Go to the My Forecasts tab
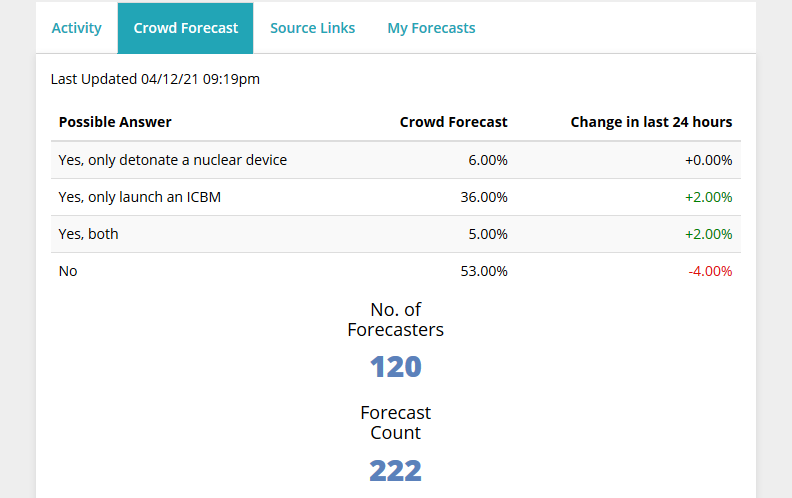 pos(431,28)
